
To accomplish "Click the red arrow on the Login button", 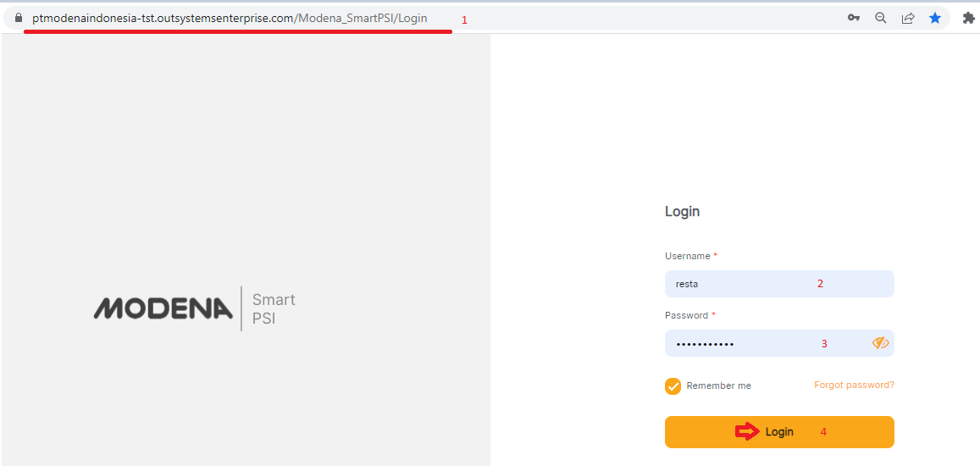I will coord(747,432).
